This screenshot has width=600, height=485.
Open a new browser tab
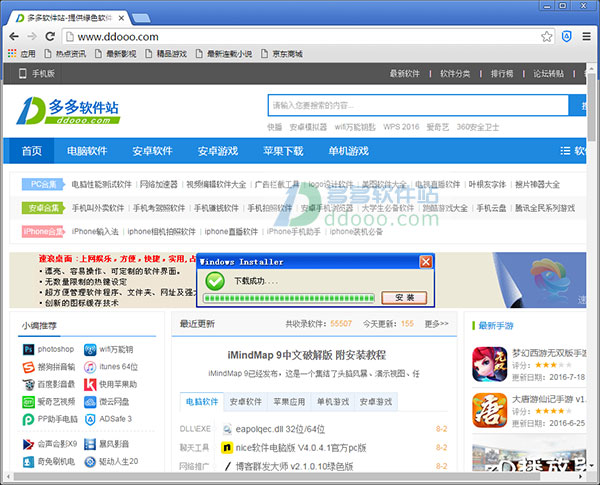pos(141,18)
